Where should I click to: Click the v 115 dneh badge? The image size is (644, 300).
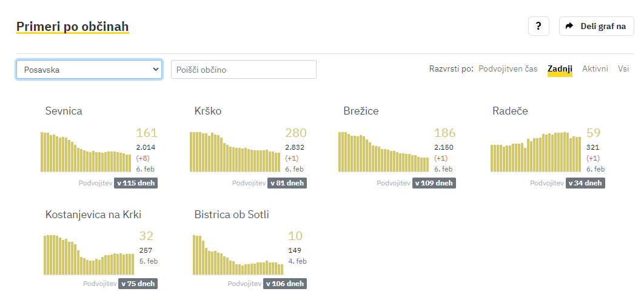pyautogui.click(x=136, y=183)
